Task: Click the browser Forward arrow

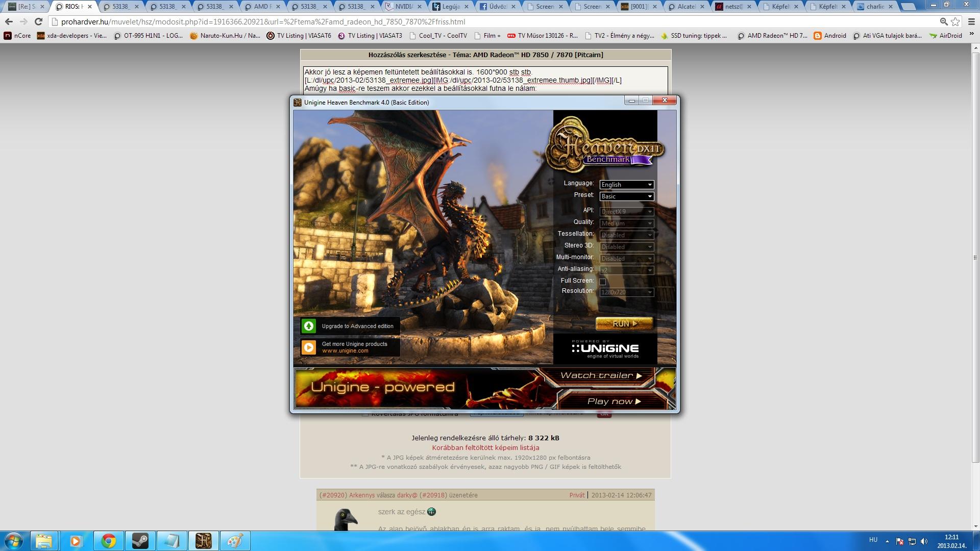Action: point(23,22)
